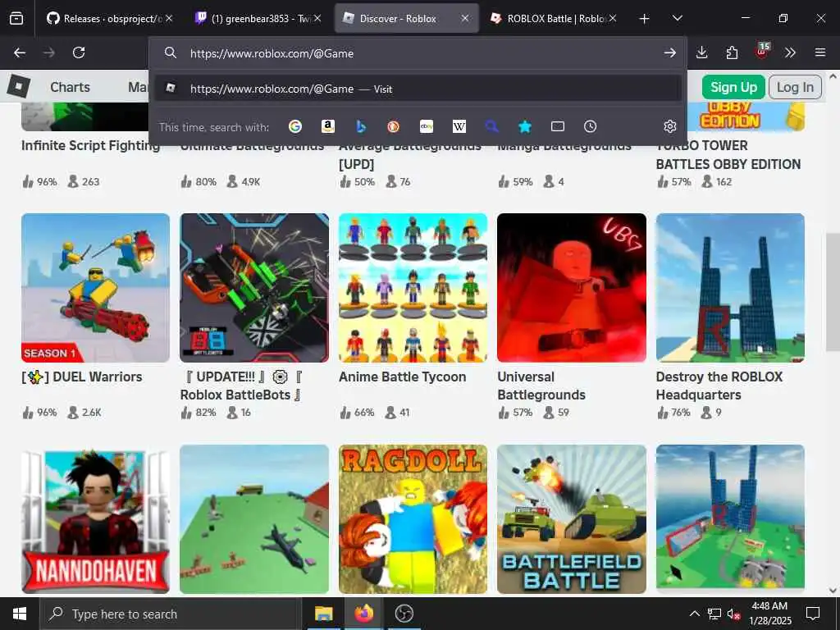This screenshot has height=630, width=840.
Task: Open a new tab with the plus button
Action: click(x=645, y=18)
